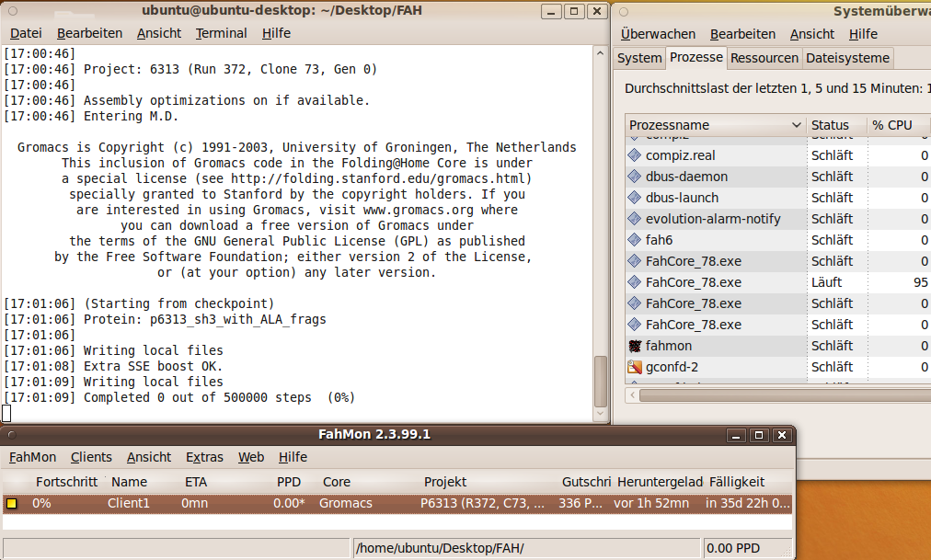The image size is (931, 560).
Task: Click the terminal scrollbar up arrow
Action: coord(601,52)
